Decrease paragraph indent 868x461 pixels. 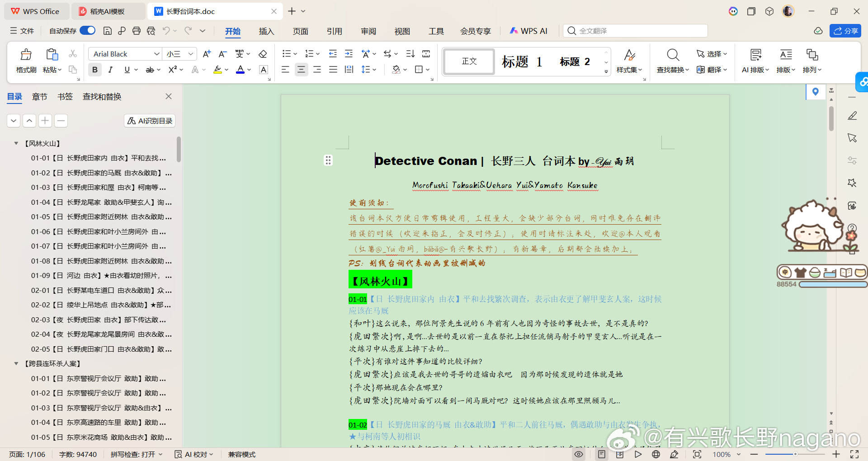[333, 54]
